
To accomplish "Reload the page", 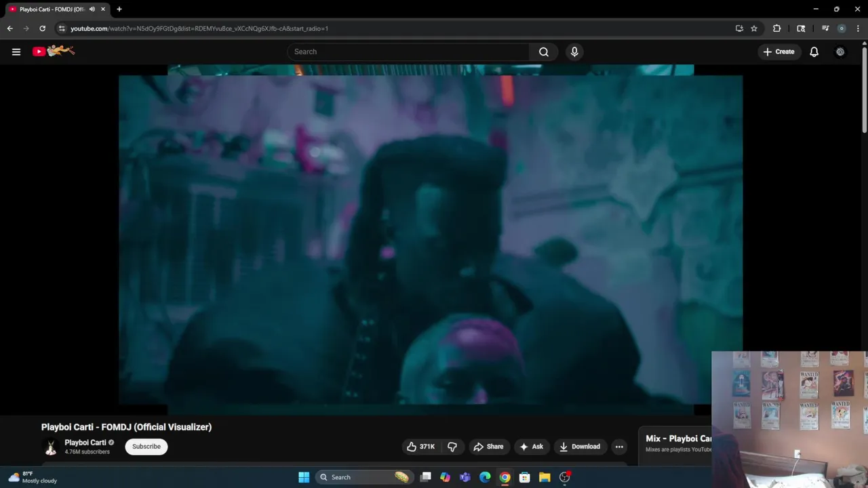I will point(42,28).
